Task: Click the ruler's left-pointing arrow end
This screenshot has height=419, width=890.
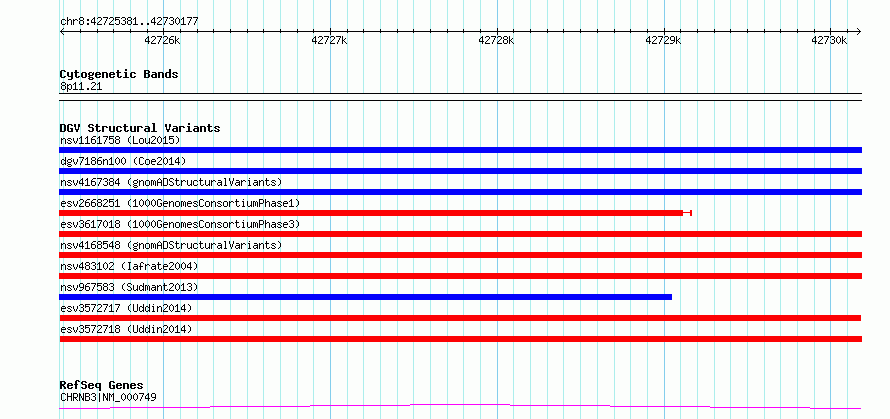Action: pos(62,31)
